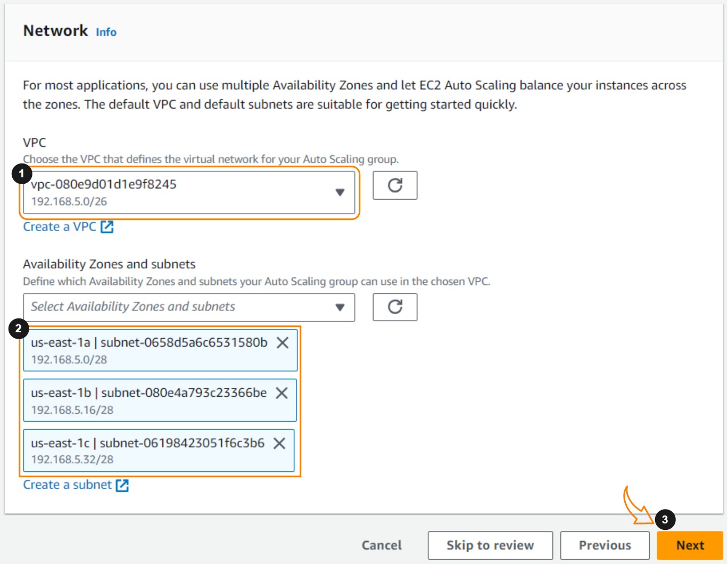Remove the us-east-1b subnet
Screen dimensions: 728x565
(282, 393)
